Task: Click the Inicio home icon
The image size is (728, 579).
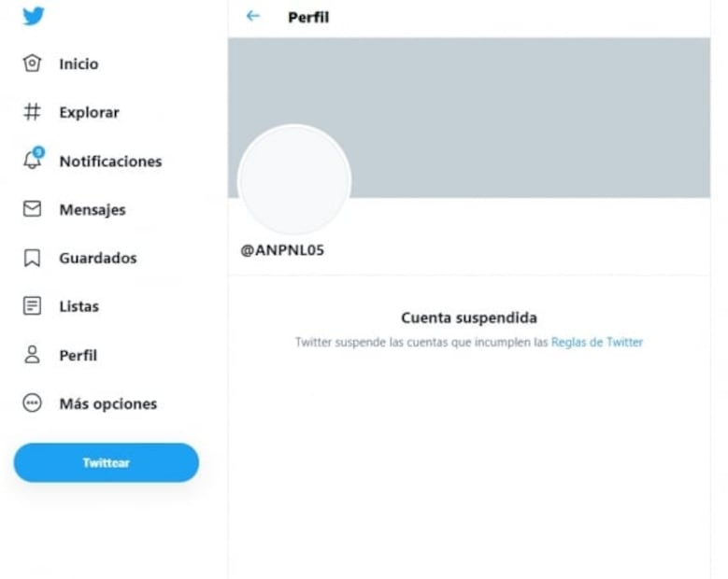Action: (32, 64)
